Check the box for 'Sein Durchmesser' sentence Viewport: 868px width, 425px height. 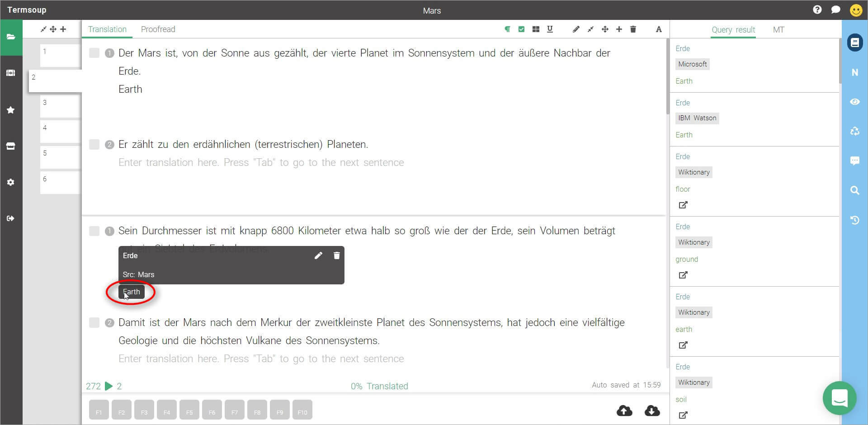point(94,231)
